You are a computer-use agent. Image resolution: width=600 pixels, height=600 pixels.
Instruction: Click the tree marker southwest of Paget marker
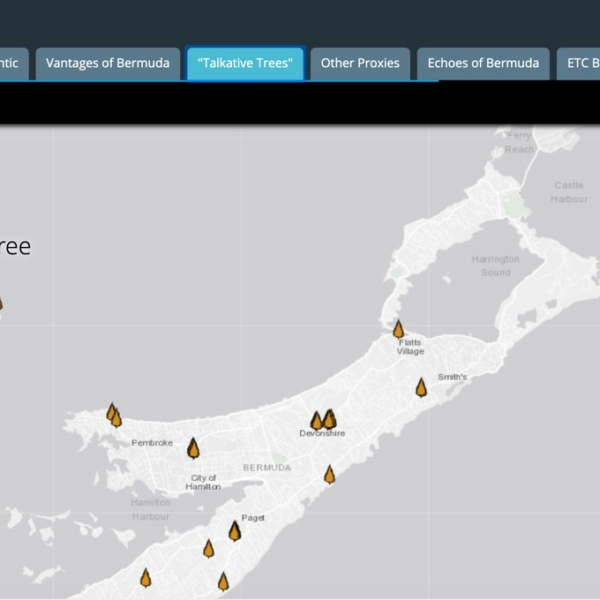[x=208, y=548]
